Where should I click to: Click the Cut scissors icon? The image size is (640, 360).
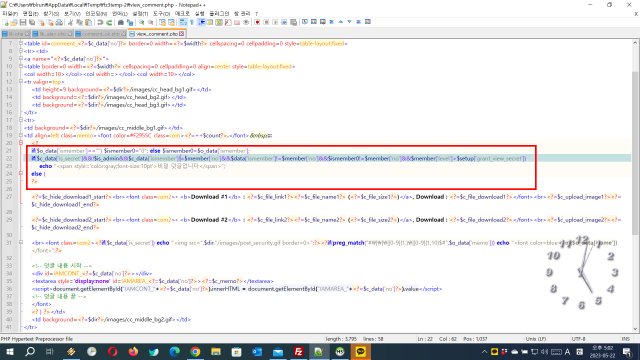coord(70,22)
